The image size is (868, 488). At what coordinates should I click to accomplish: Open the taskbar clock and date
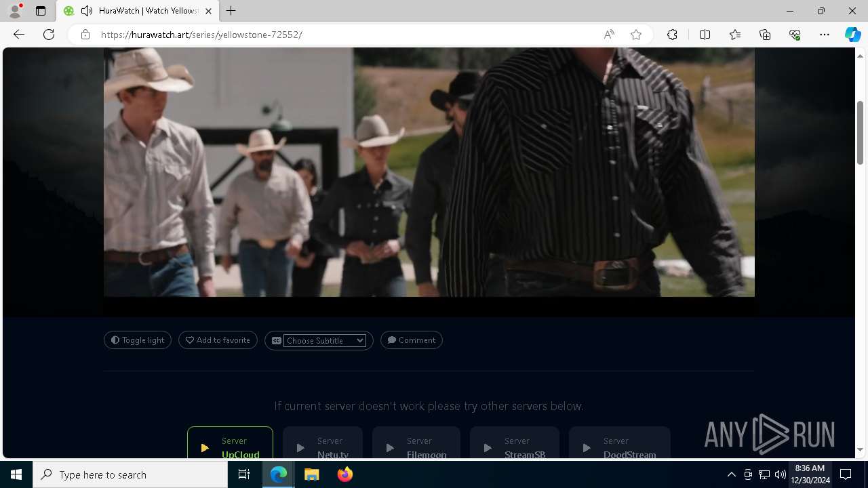(810, 474)
